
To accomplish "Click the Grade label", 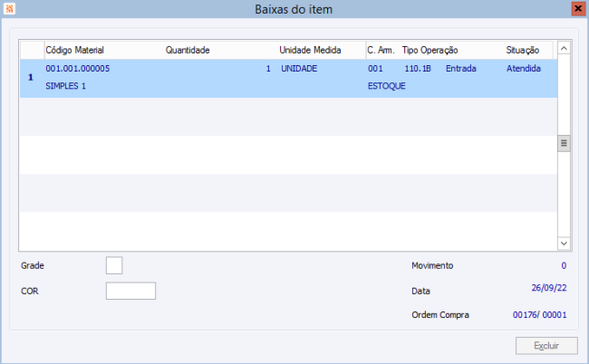I will click(33, 265).
